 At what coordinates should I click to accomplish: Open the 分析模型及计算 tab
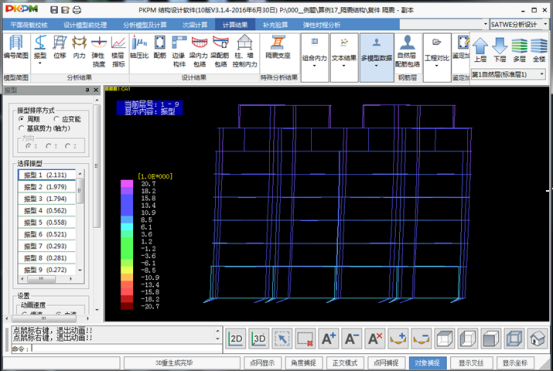point(145,25)
